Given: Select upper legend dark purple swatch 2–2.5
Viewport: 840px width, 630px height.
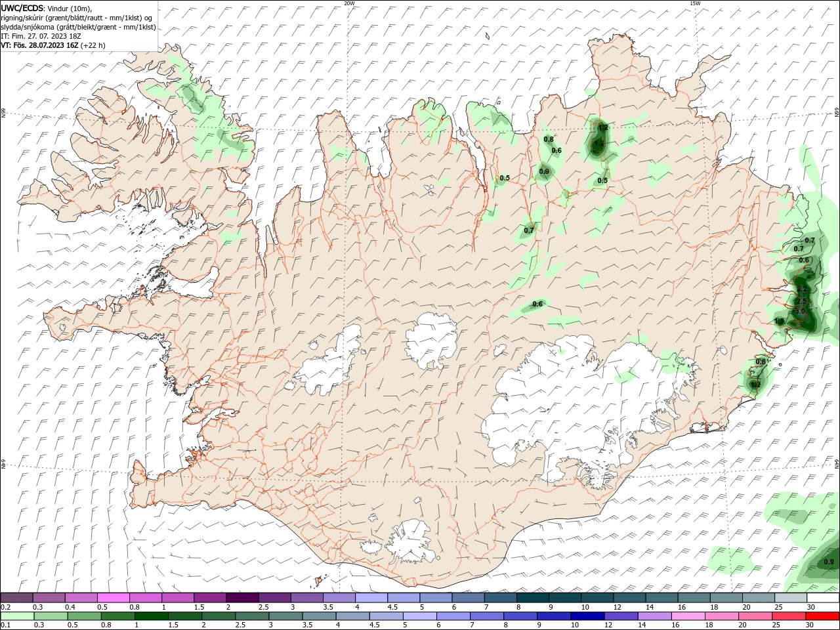Looking at the screenshot, I should (242, 597).
